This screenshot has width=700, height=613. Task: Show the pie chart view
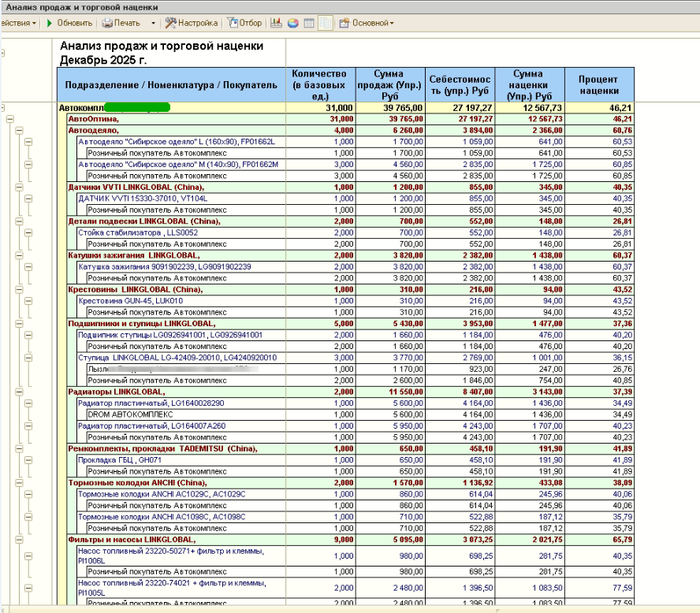tap(292, 23)
